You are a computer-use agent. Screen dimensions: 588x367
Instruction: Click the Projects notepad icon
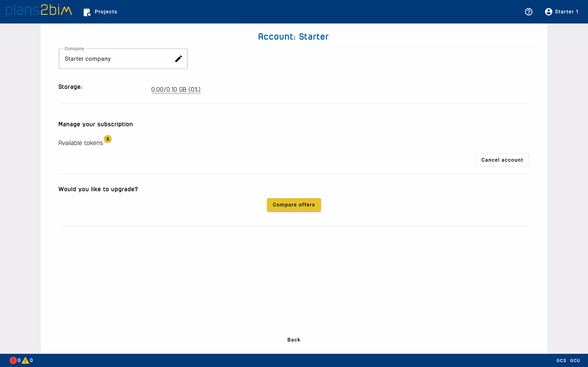tap(87, 12)
